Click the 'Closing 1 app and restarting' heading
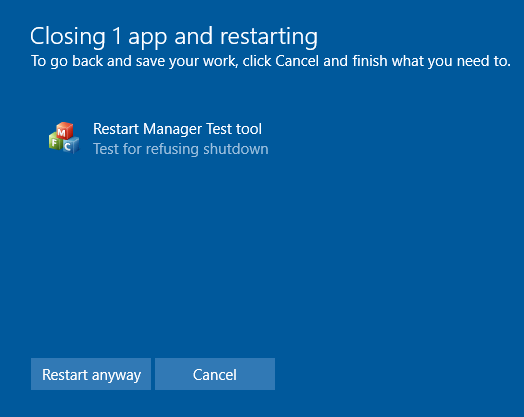 (x=174, y=36)
